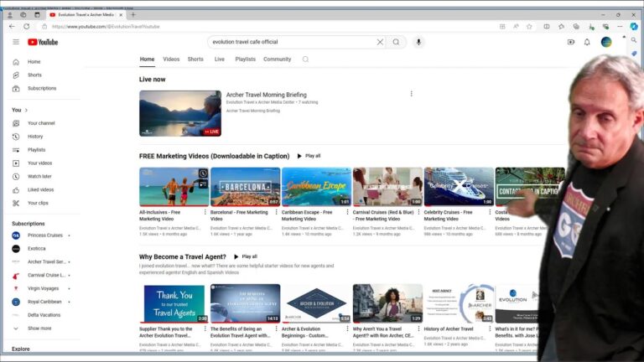Open Archer Travel Morning Briefing title
Image resolution: width=644 pixels, height=362 pixels.
click(x=266, y=95)
